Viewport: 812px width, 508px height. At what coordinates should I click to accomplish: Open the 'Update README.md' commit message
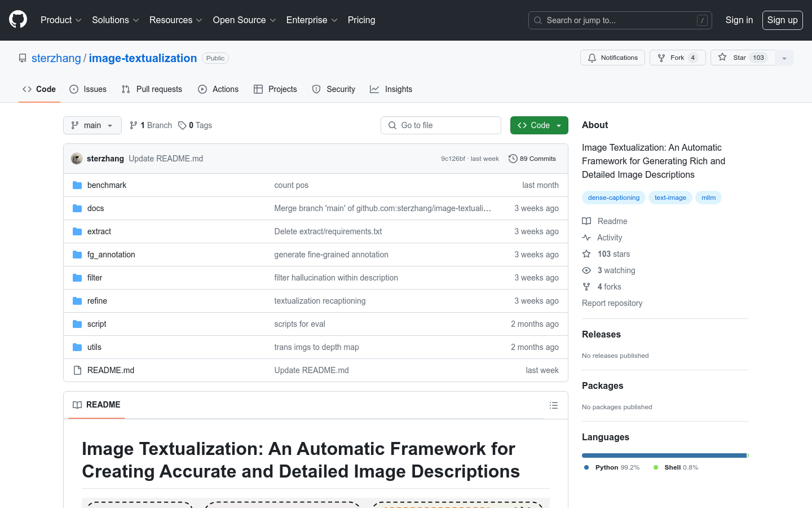[166, 159]
